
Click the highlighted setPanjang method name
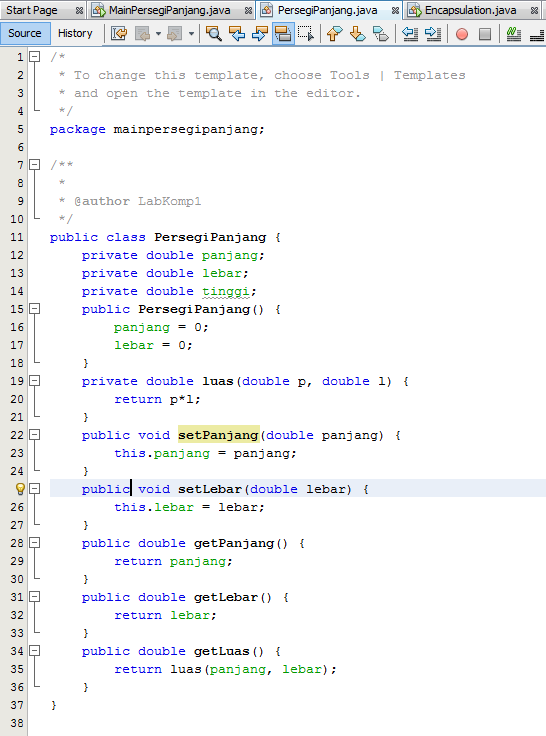point(218,435)
